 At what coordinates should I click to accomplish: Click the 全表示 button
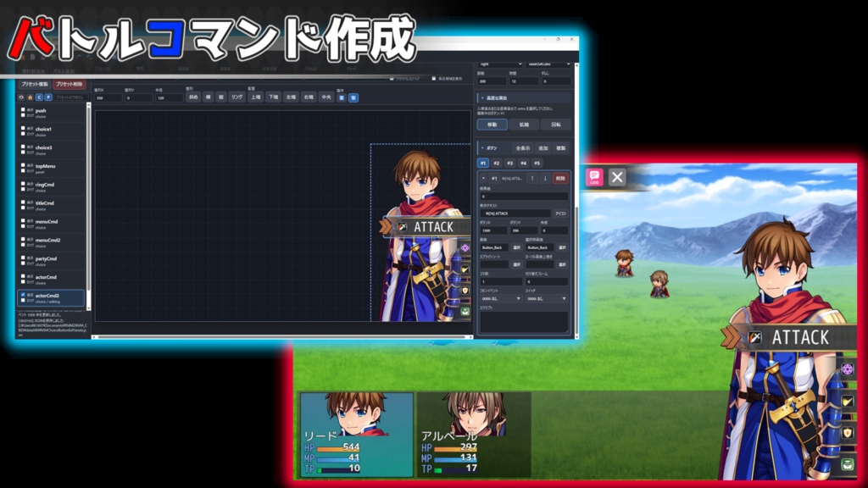[x=522, y=148]
